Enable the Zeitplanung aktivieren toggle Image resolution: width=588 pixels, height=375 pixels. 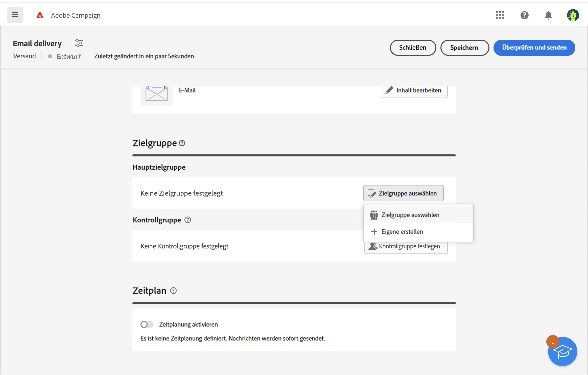(147, 324)
